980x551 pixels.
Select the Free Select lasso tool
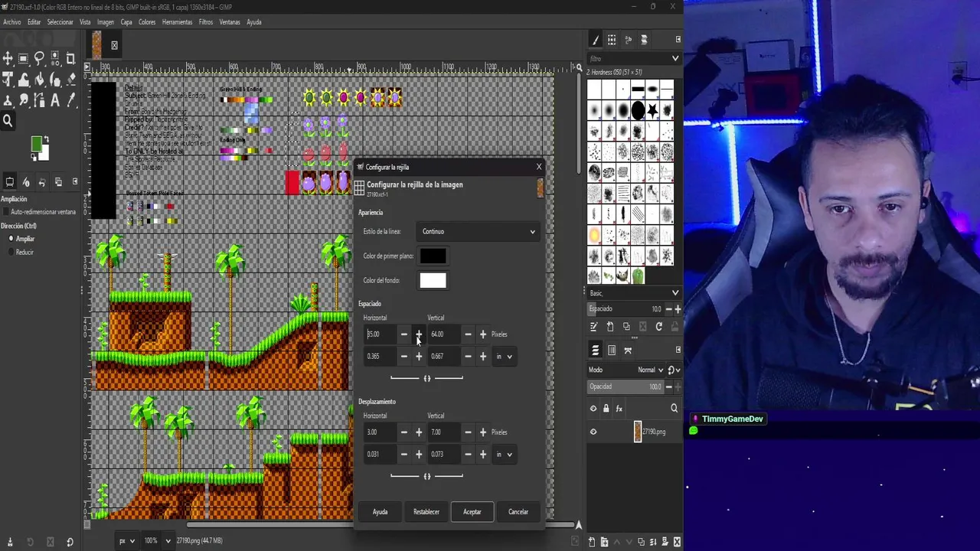click(39, 58)
